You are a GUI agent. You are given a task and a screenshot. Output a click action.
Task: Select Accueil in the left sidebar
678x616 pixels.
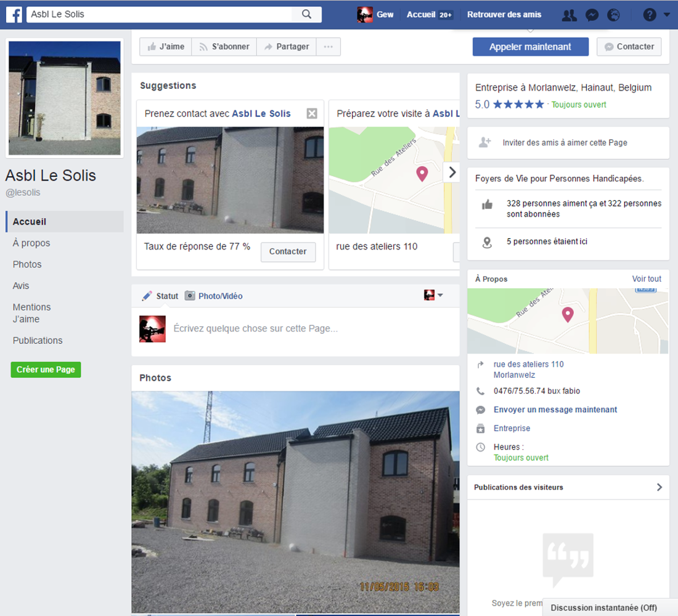pyautogui.click(x=65, y=222)
